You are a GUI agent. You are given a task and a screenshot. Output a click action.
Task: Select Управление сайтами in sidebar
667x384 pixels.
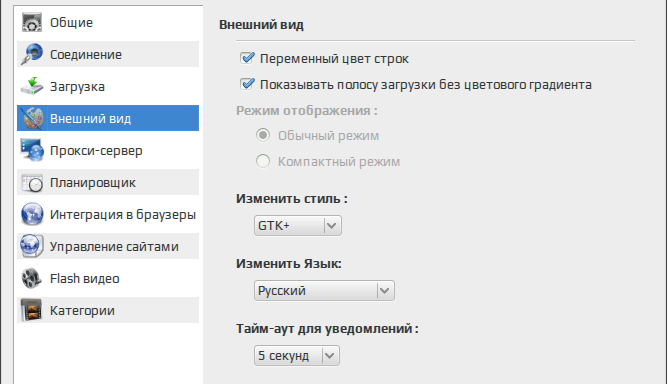[x=108, y=246]
